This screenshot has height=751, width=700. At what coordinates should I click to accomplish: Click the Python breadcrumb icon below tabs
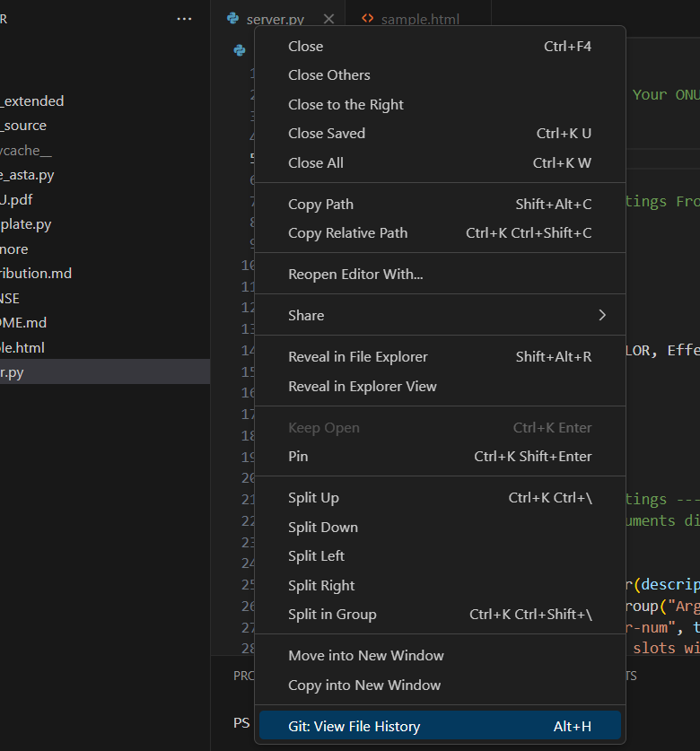pyautogui.click(x=240, y=50)
